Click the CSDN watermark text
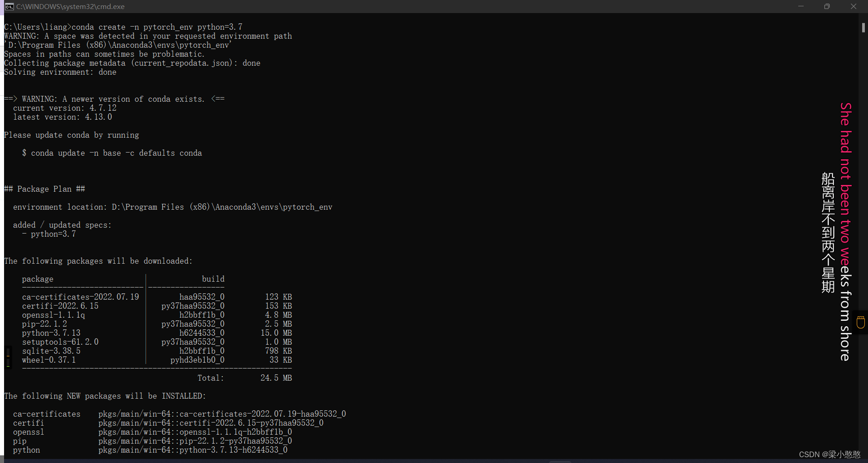The image size is (868, 463). 829,454
